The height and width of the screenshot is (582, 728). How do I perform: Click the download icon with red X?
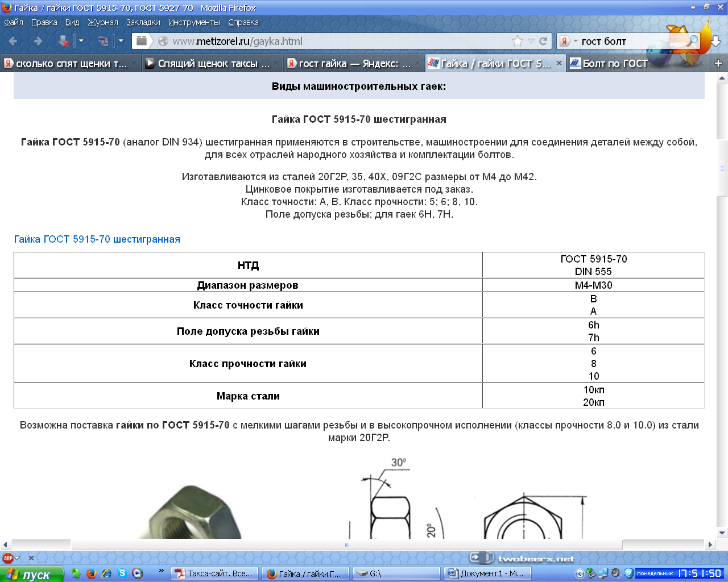[63, 41]
